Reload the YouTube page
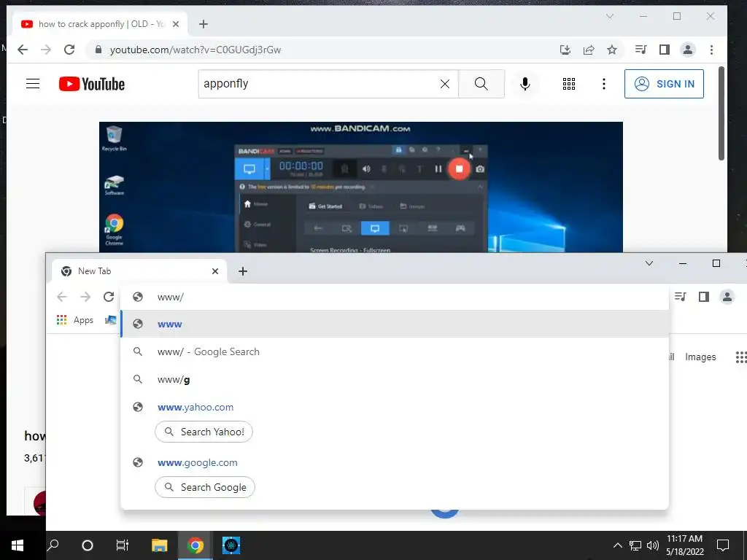747x560 pixels. coord(69,50)
